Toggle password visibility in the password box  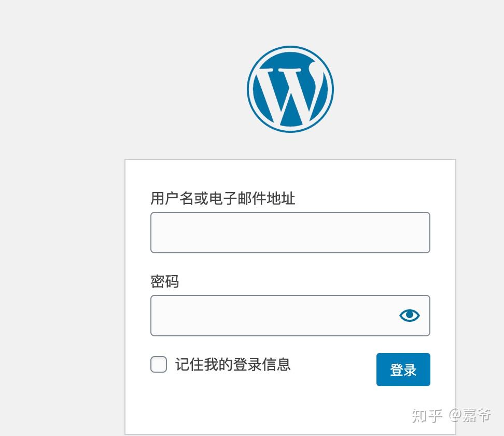pyautogui.click(x=409, y=316)
